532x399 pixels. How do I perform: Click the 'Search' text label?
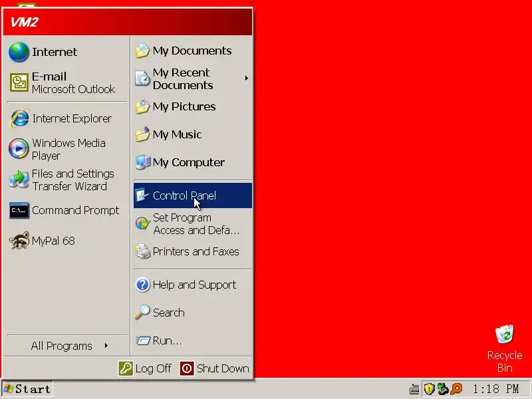pyautogui.click(x=169, y=313)
